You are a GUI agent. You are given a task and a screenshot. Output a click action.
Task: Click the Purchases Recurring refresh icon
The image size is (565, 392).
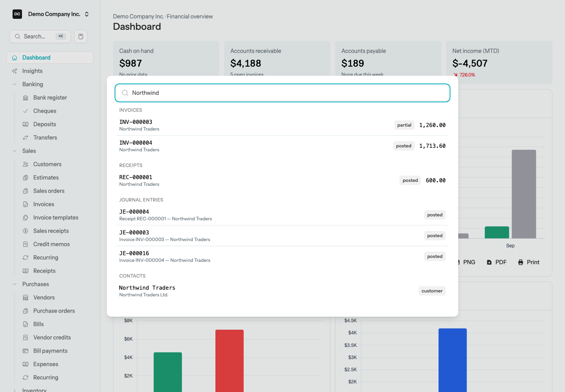click(x=26, y=377)
